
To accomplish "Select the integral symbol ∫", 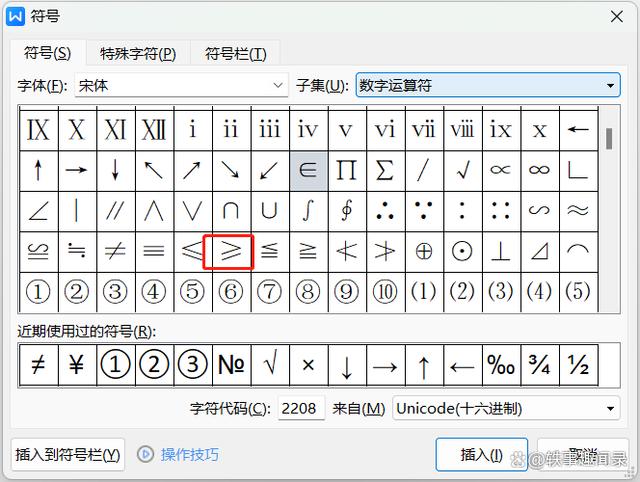I will click(x=308, y=211).
